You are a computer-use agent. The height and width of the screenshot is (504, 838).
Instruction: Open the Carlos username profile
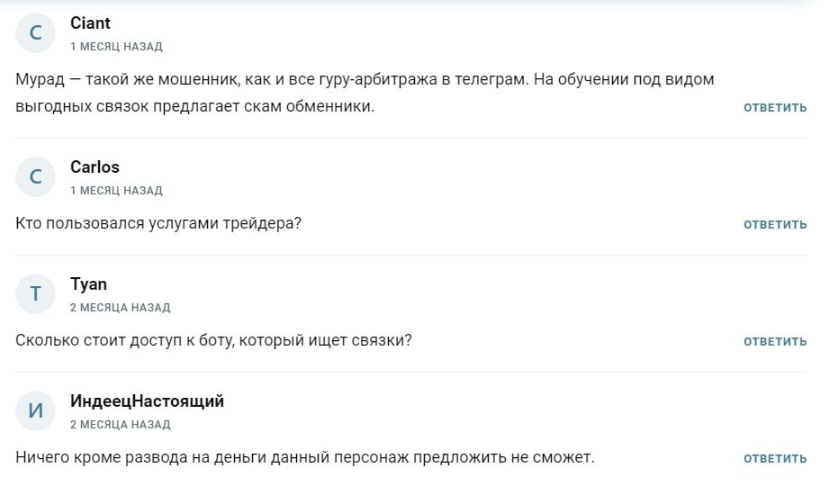coord(95,166)
